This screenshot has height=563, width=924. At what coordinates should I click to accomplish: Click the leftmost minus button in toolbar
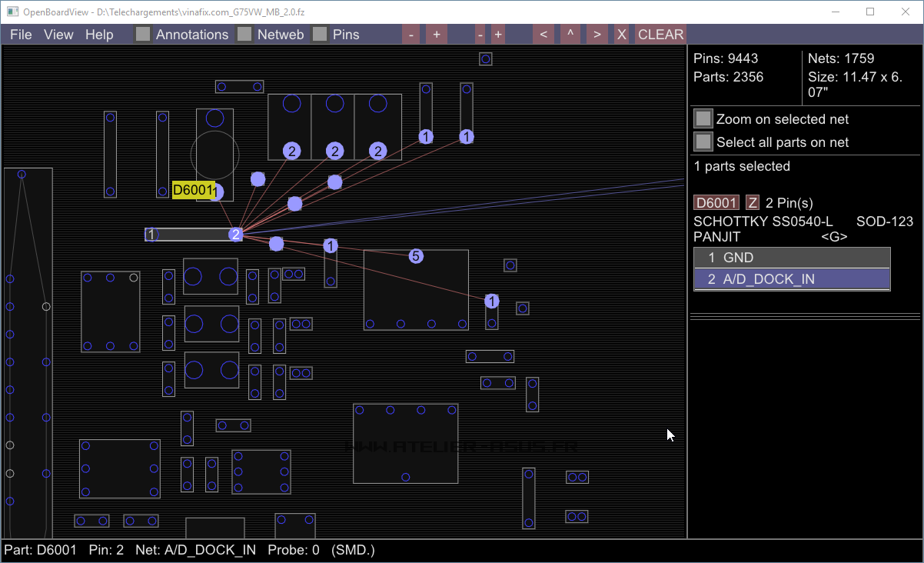(411, 35)
